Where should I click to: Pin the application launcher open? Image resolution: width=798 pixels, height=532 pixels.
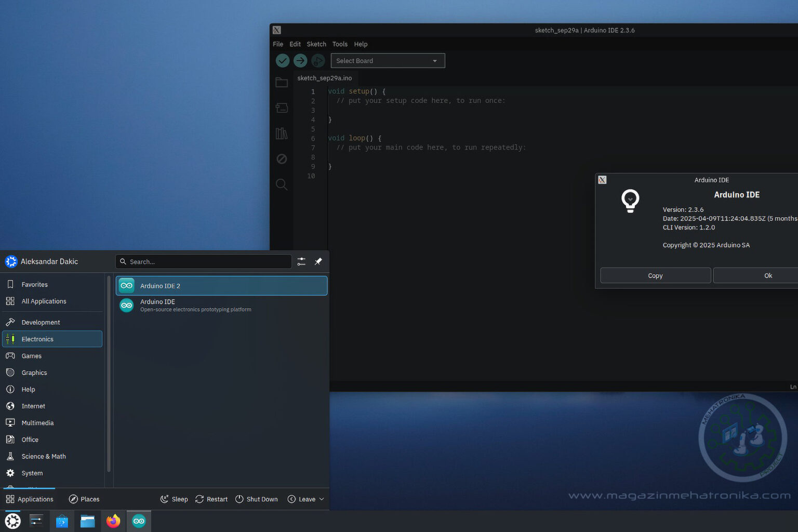coord(318,261)
